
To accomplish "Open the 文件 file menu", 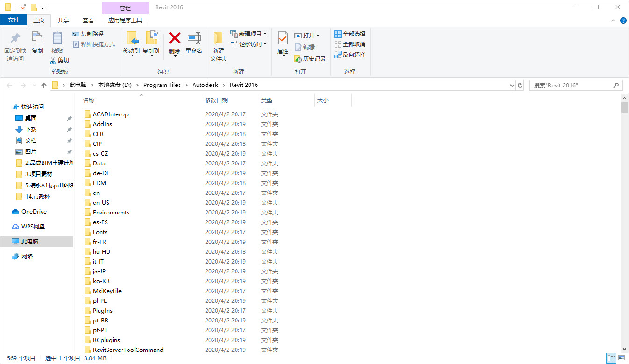I will coord(14,20).
